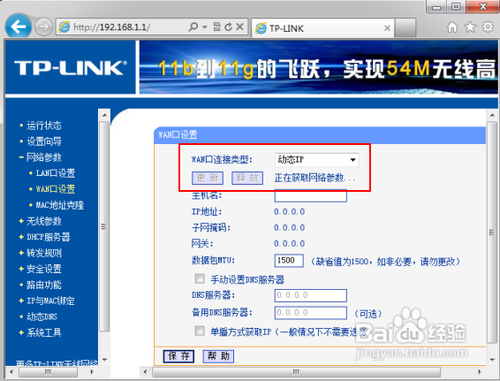Click sidebar horizontal scroll right arrow

(x=92, y=371)
